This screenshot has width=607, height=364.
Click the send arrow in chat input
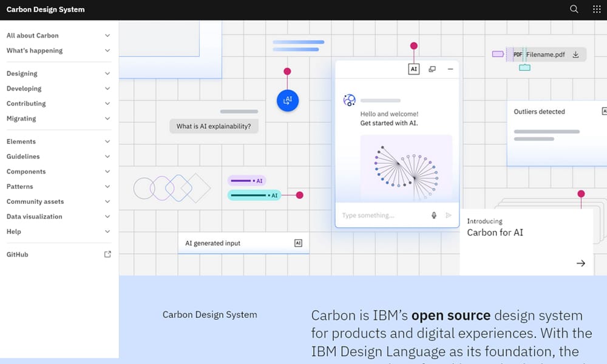tap(449, 215)
